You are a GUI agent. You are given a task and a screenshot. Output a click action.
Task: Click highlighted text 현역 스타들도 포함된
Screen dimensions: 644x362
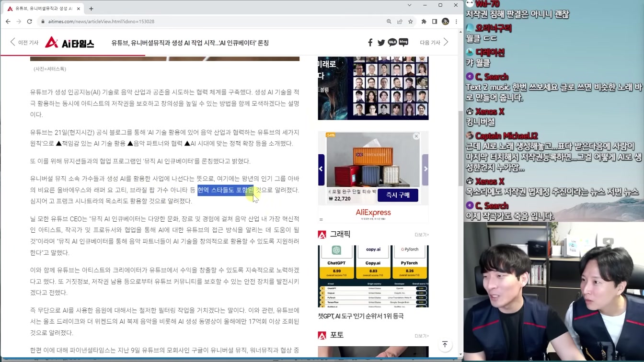[x=226, y=190]
